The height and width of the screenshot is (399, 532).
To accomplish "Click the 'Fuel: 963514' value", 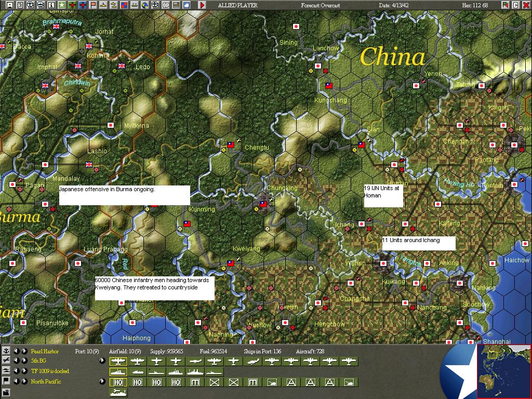I will click(214, 351).
